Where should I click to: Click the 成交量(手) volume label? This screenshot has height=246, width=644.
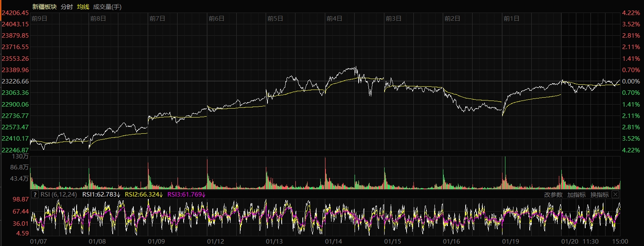[x=107, y=7]
